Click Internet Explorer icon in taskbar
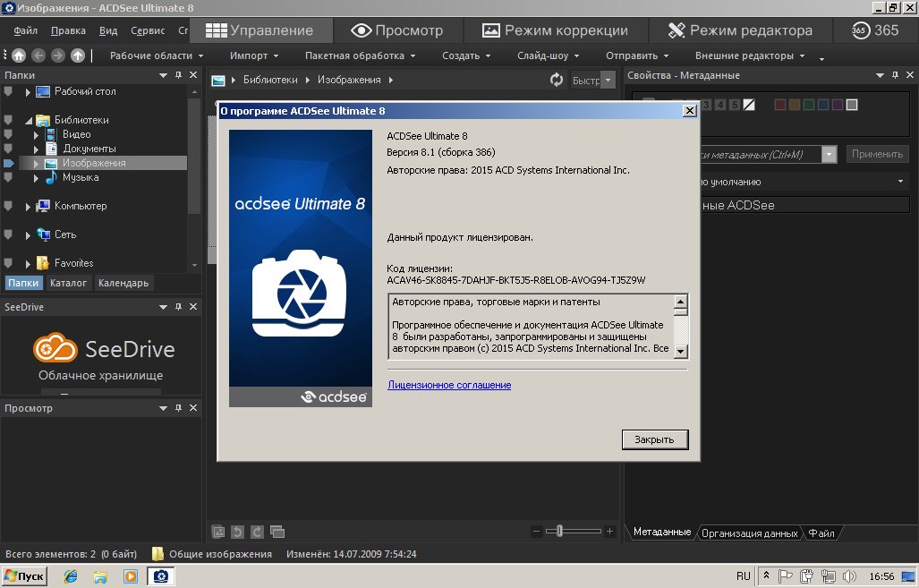Image resolution: width=919 pixels, height=588 pixels. pyautogui.click(x=71, y=576)
